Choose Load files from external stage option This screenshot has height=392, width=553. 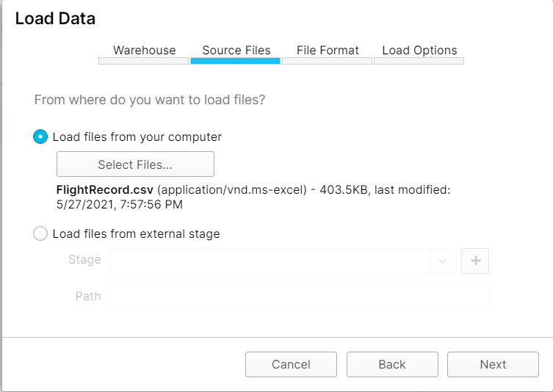pos(40,233)
